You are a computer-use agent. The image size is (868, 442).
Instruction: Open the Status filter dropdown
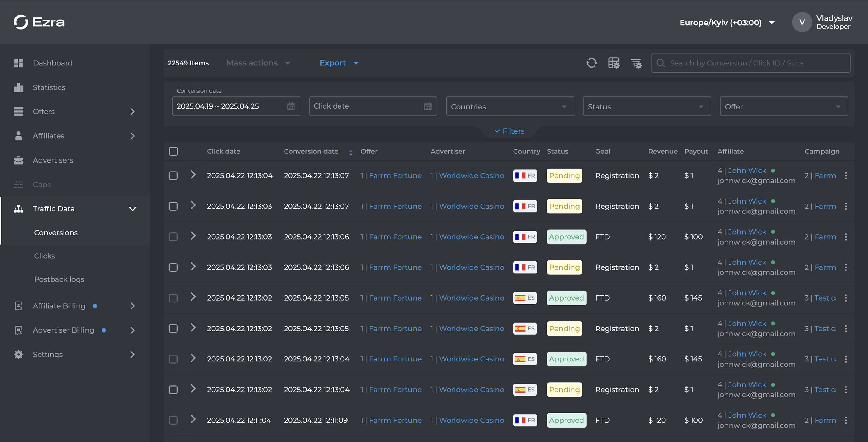647,106
